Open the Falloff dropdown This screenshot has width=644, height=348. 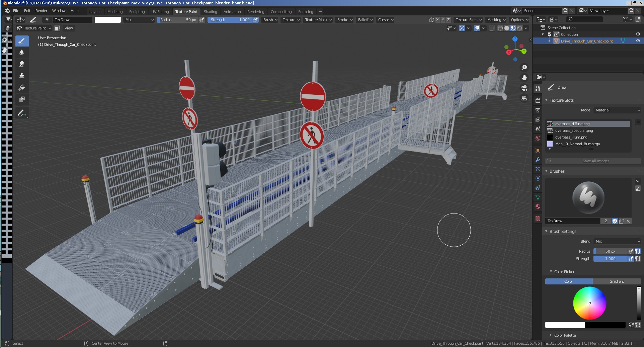[x=365, y=20]
